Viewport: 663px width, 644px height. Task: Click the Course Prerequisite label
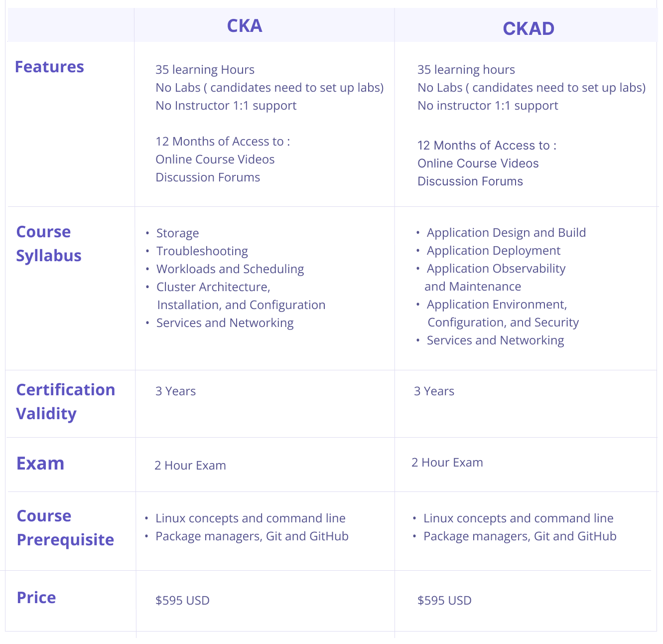[x=65, y=528]
